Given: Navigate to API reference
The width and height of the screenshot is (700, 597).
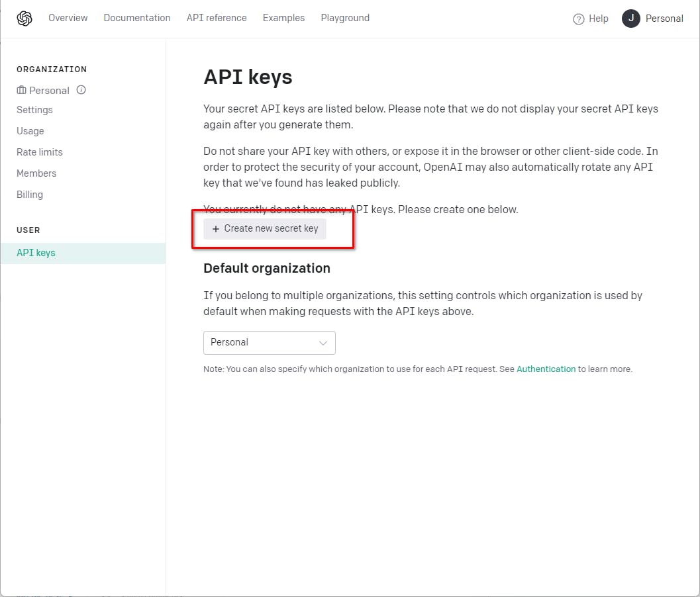Looking at the screenshot, I should pos(217,18).
